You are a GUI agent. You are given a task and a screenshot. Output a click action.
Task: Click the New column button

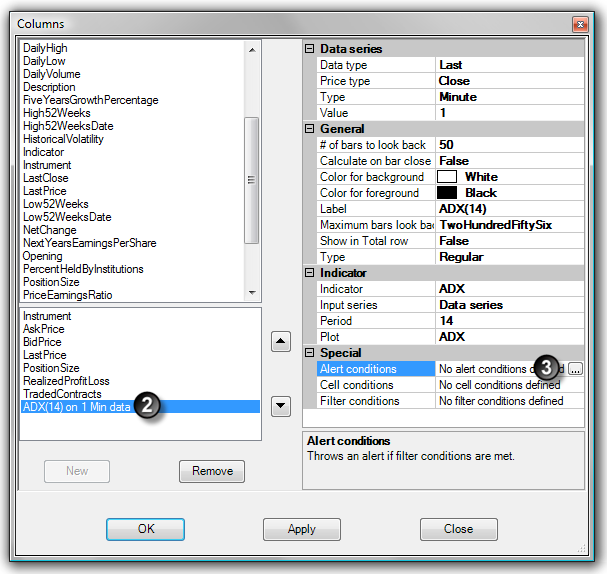[x=77, y=471]
